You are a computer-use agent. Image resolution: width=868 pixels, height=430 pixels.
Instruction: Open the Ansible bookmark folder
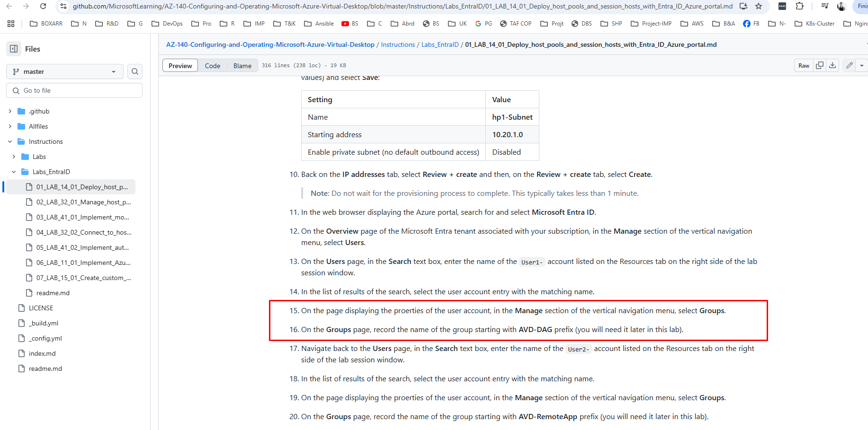point(319,24)
